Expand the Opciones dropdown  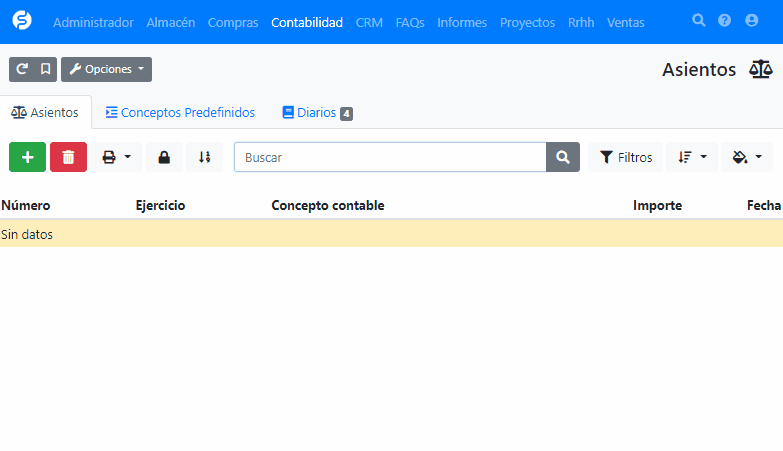click(x=106, y=69)
